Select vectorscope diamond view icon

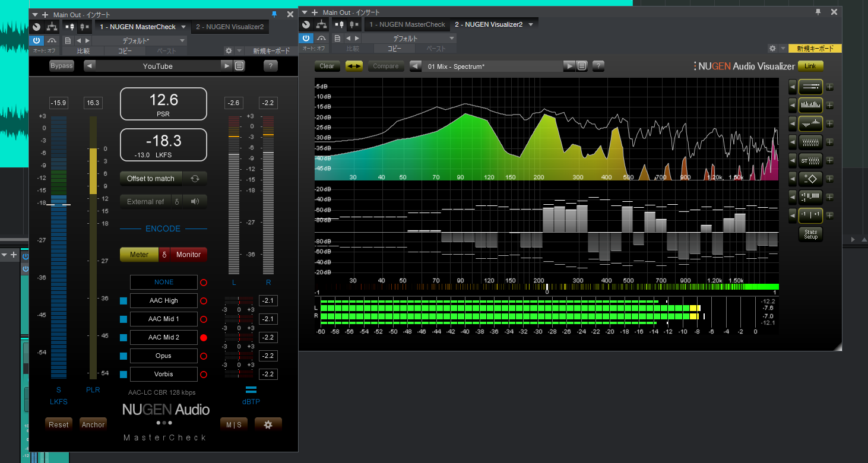(810, 178)
